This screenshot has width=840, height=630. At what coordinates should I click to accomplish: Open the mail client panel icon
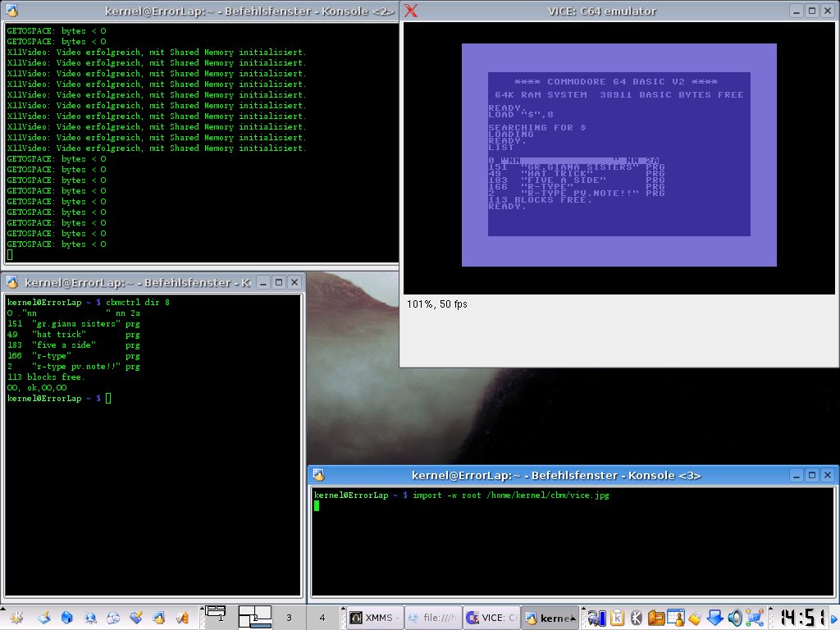coord(113,618)
